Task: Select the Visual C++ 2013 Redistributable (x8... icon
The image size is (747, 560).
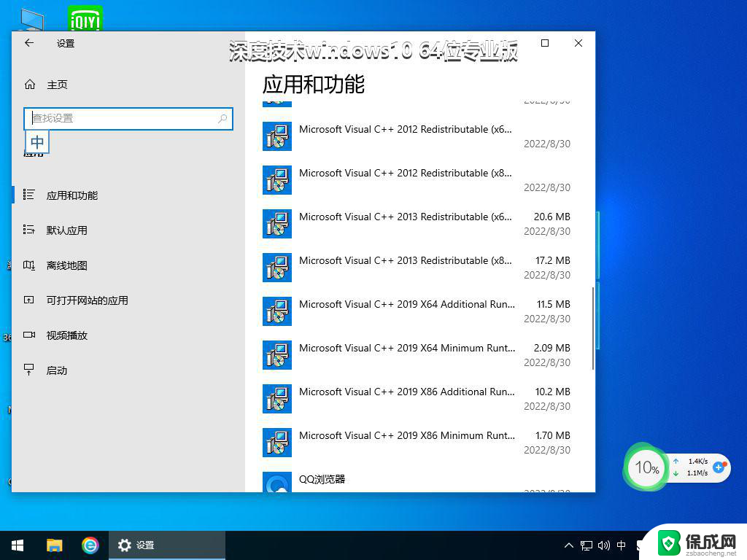Action: [x=276, y=268]
